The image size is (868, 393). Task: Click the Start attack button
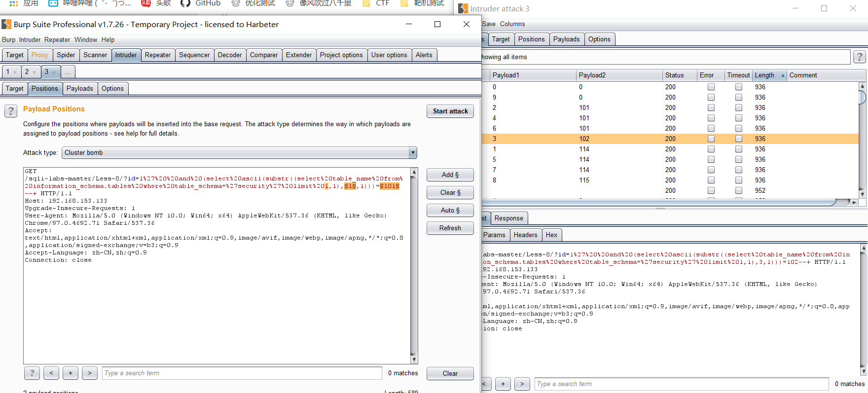pos(450,111)
